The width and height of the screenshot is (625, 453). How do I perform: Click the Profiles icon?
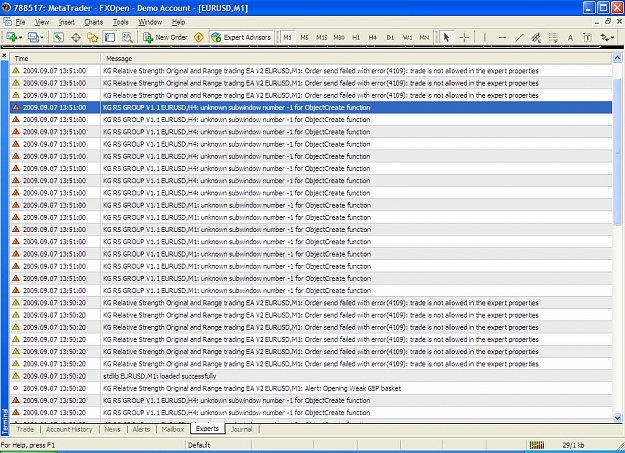(x=33, y=37)
